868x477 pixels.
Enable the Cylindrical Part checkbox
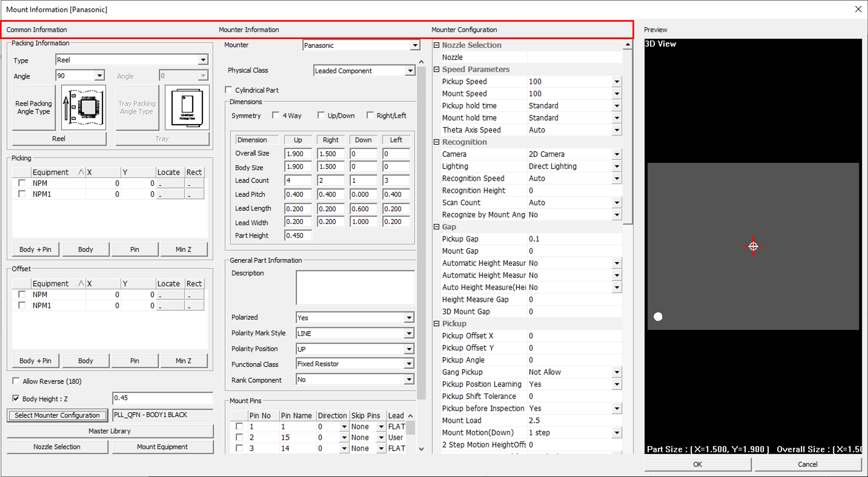[x=229, y=90]
